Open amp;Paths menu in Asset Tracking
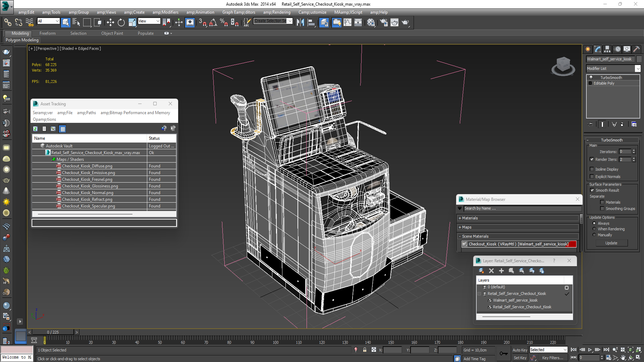 (87, 113)
